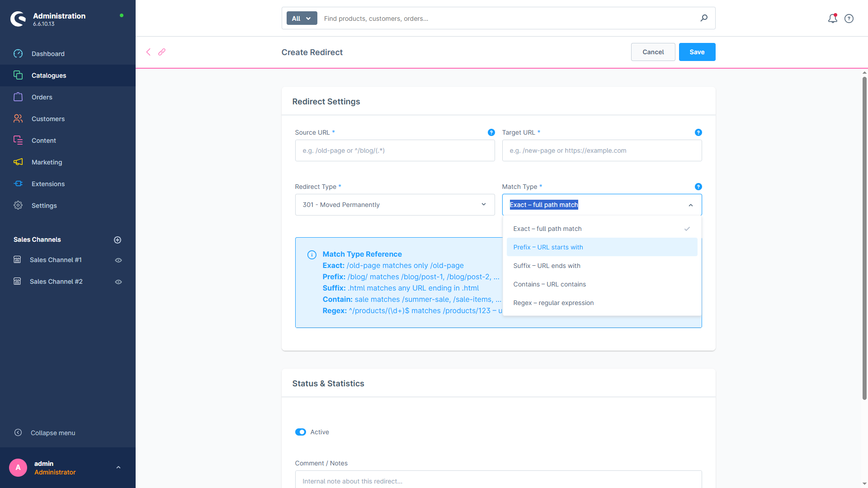
Task: Click storefront icon of Sales Channel #2
Action: 17,282
